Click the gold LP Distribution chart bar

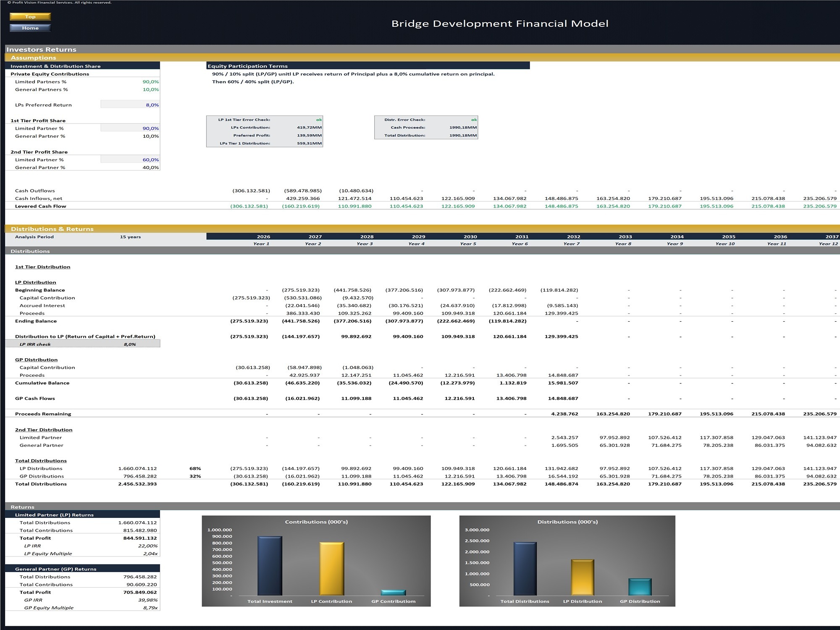pyautogui.click(x=582, y=577)
